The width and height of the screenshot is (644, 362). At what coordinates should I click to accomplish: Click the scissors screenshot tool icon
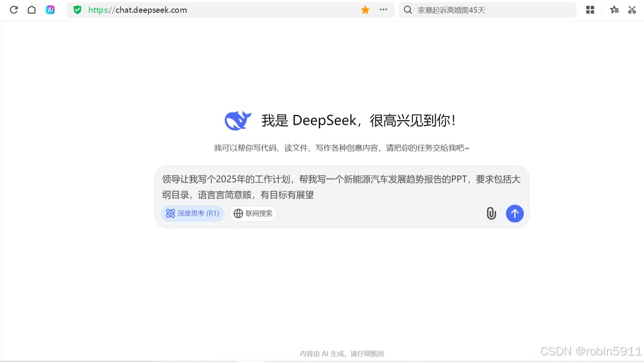pyautogui.click(x=632, y=10)
